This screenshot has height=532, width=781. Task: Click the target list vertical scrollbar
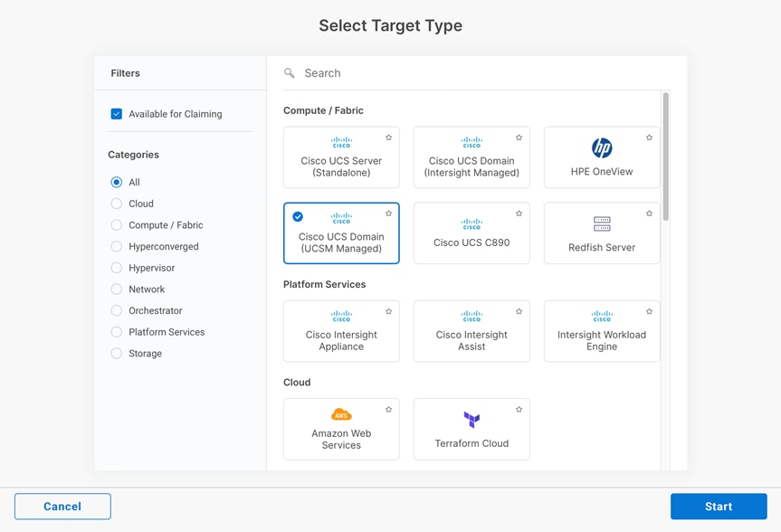(x=666, y=157)
